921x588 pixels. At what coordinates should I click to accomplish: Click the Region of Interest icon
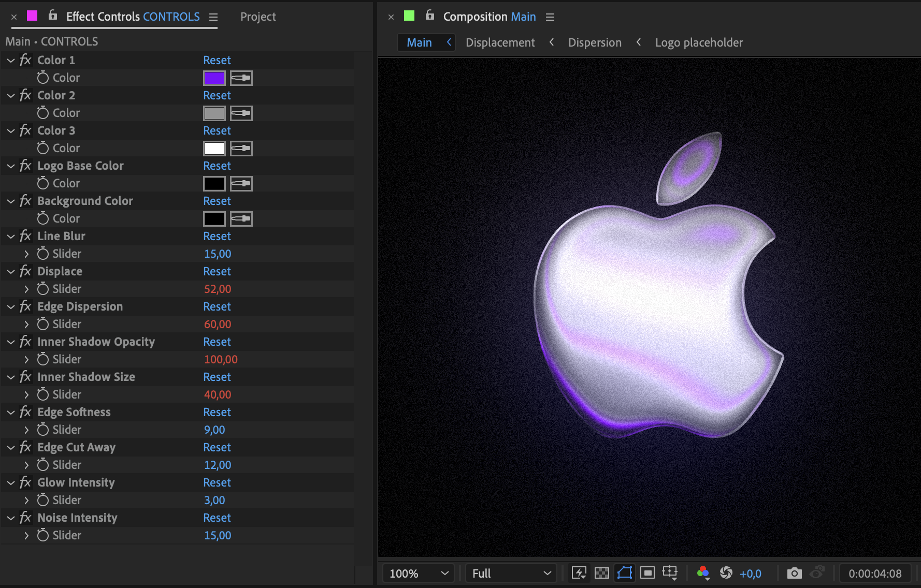coord(647,572)
